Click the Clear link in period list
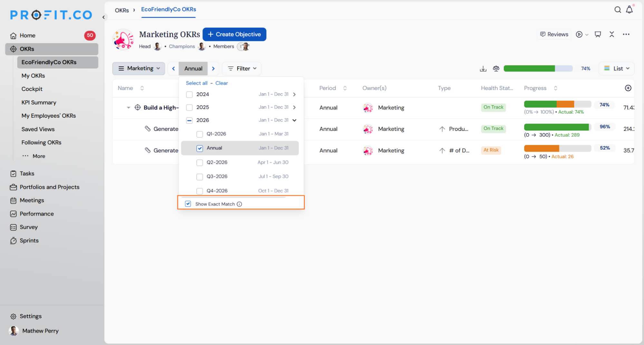This screenshot has height=345, width=644. point(221,83)
